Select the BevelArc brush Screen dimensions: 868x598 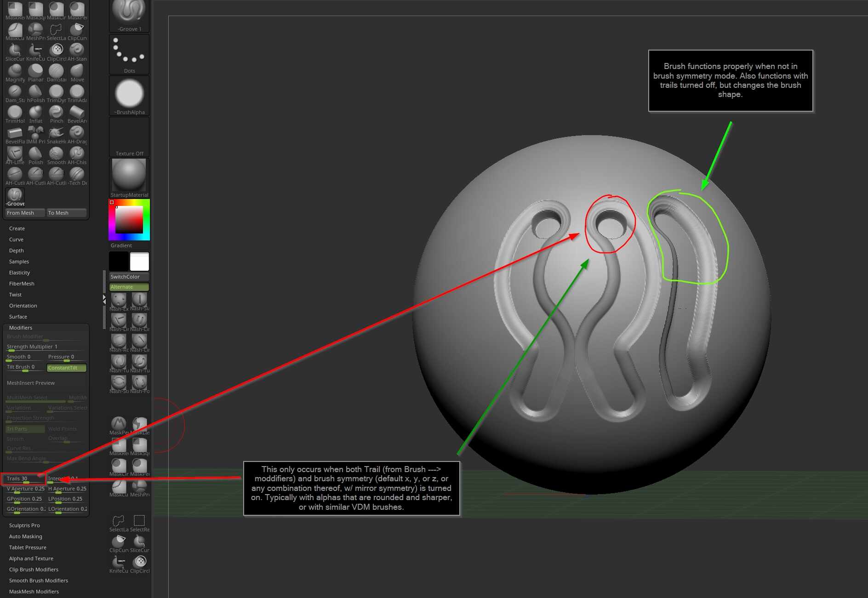point(77,114)
